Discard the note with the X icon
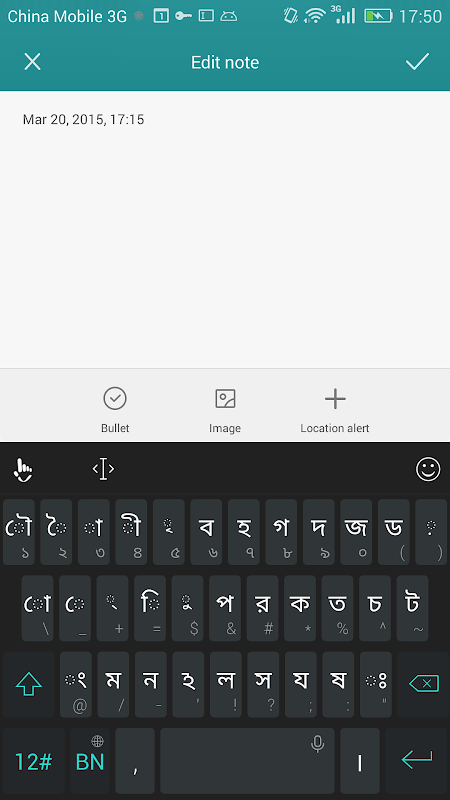Screen dimensions: 450x800 click(x=32, y=62)
